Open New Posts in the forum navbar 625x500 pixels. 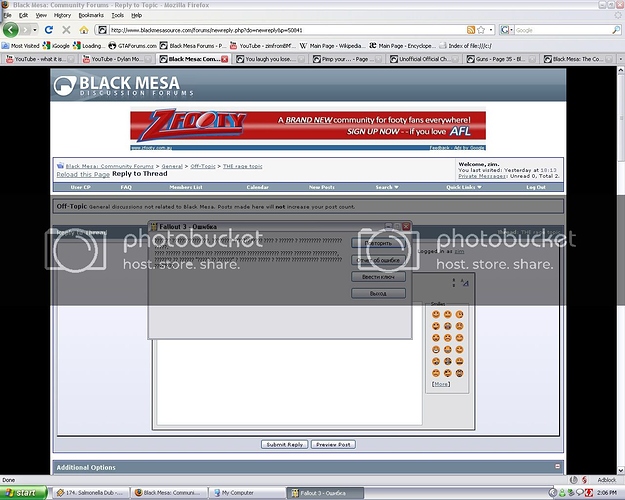(x=322, y=187)
